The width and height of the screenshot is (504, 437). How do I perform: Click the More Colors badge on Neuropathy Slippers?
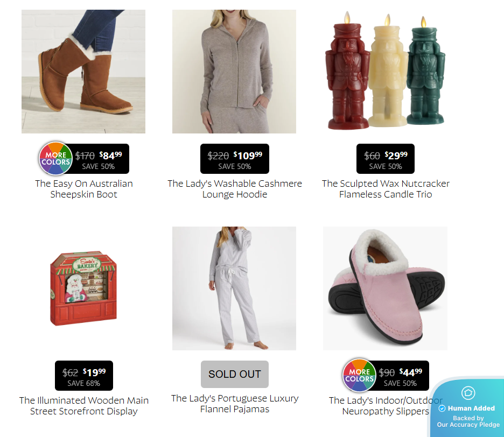click(x=359, y=375)
